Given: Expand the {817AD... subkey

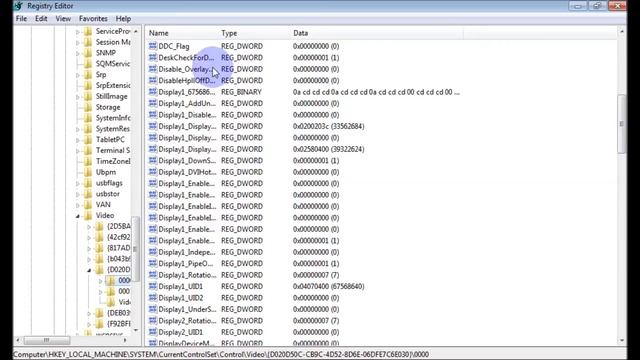Looking at the screenshot, I should 89,248.
